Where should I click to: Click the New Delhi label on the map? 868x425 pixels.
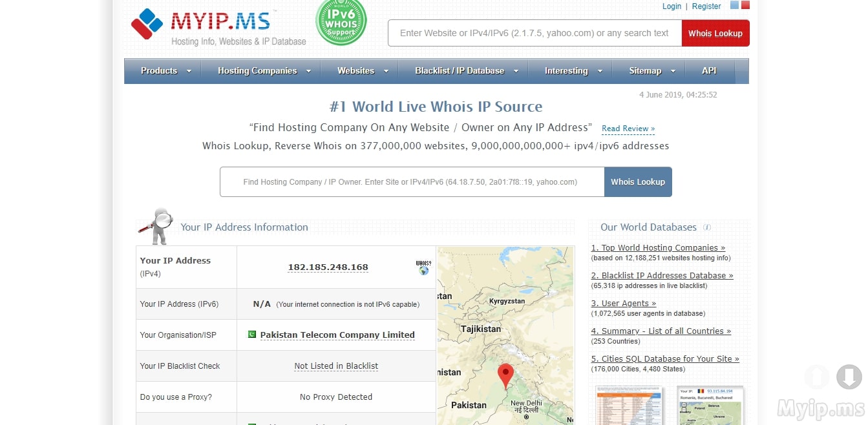(525, 403)
